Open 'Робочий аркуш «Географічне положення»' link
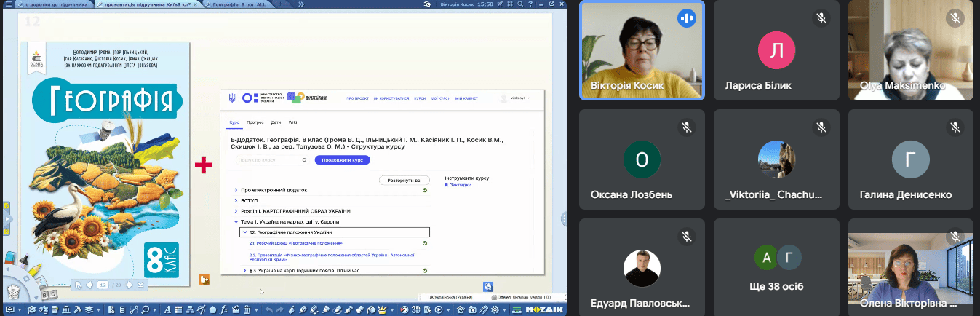 click(295, 242)
